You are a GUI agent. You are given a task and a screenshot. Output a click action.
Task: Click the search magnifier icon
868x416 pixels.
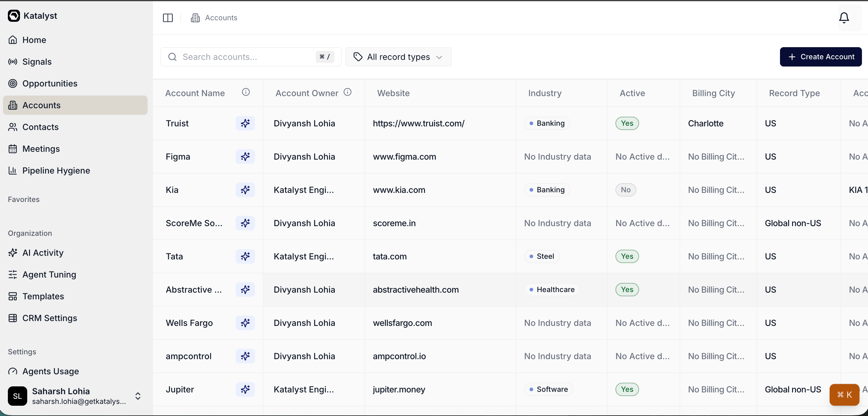172,57
